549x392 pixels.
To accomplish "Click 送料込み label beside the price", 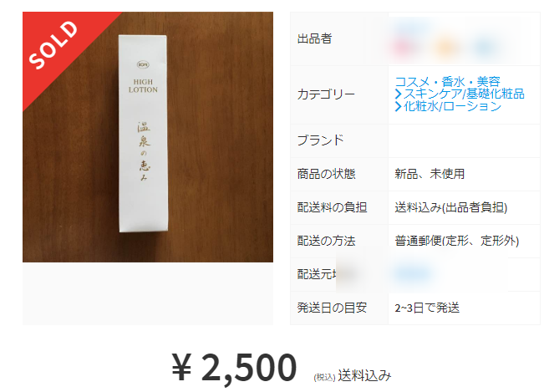I will pos(364,375).
